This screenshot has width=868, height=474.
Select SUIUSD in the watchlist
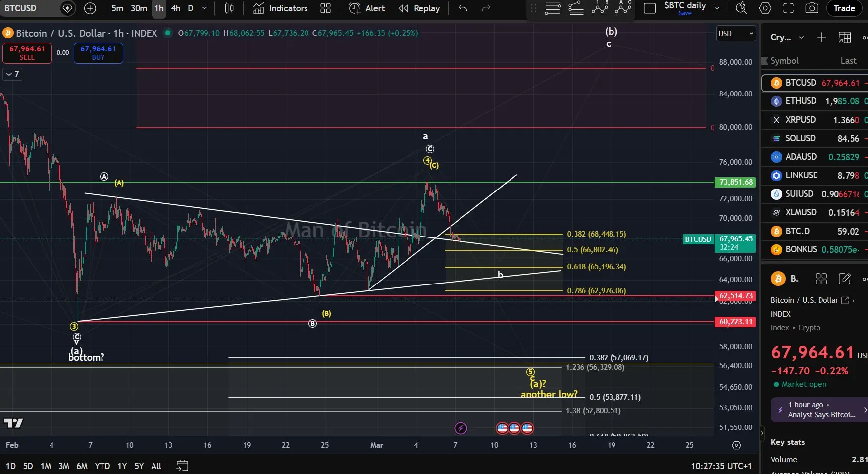815,194
